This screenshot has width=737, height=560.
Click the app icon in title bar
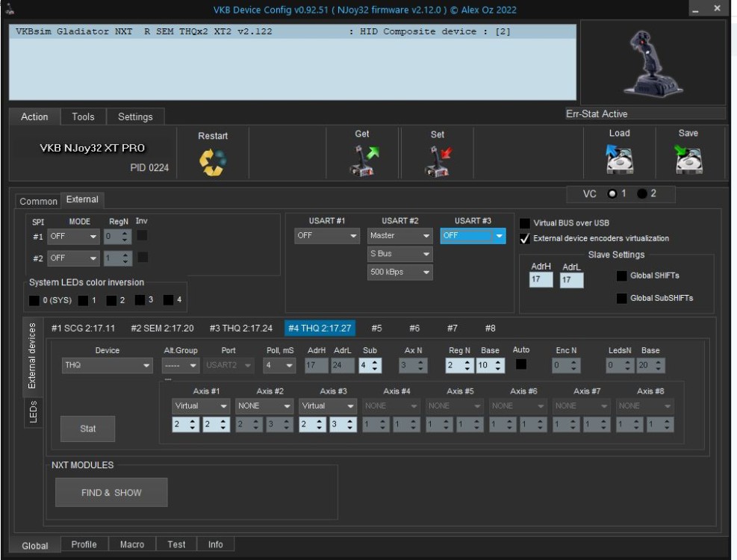pyautogui.click(x=11, y=10)
